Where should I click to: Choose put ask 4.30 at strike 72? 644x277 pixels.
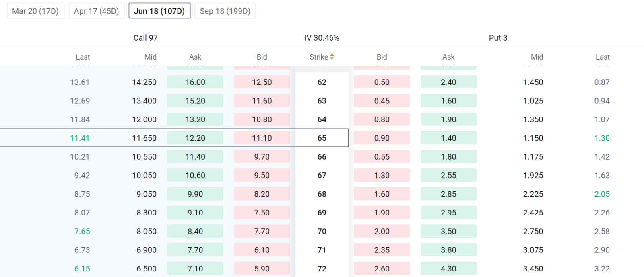[x=448, y=269]
